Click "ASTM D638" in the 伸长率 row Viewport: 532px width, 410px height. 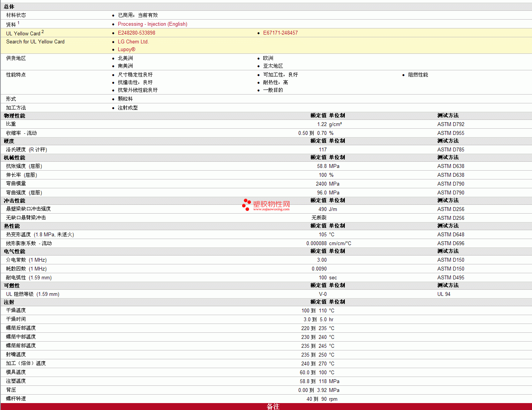point(451,175)
